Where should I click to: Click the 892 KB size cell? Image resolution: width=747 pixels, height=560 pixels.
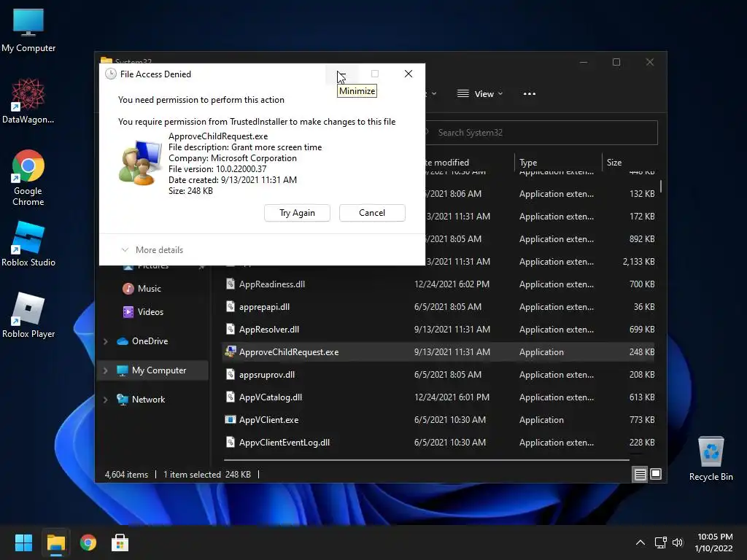pos(642,239)
